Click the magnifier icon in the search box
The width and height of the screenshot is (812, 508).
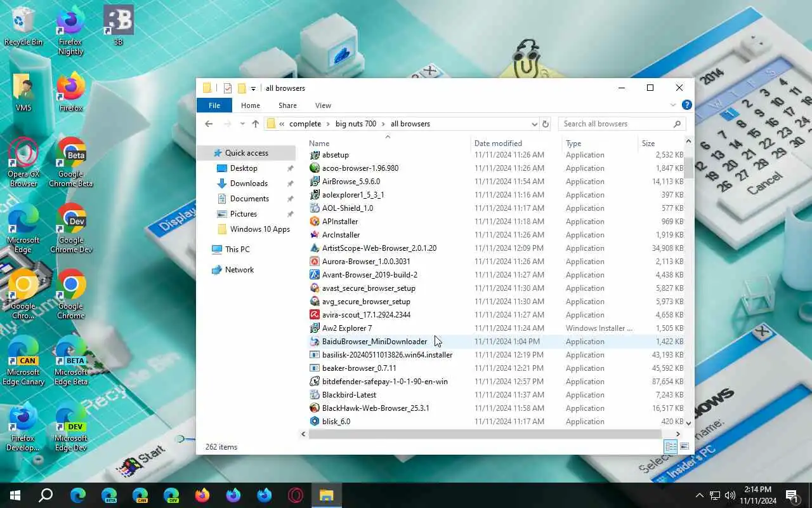[677, 124]
